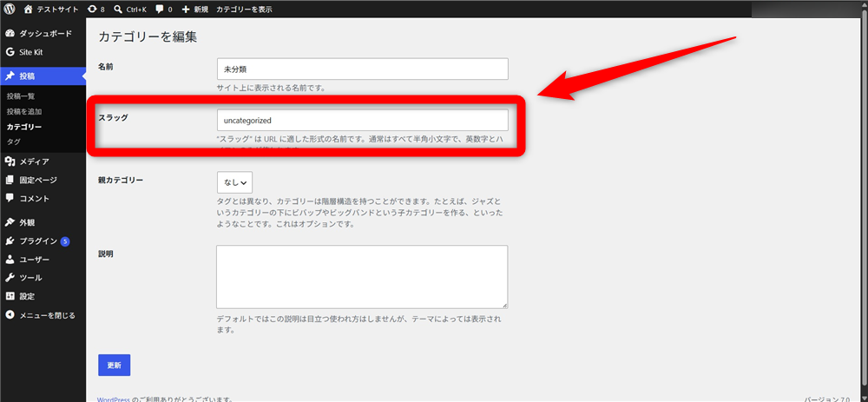Open the Ctrl+K search magnifier
Screen dimensions: 868x402
(x=118, y=10)
